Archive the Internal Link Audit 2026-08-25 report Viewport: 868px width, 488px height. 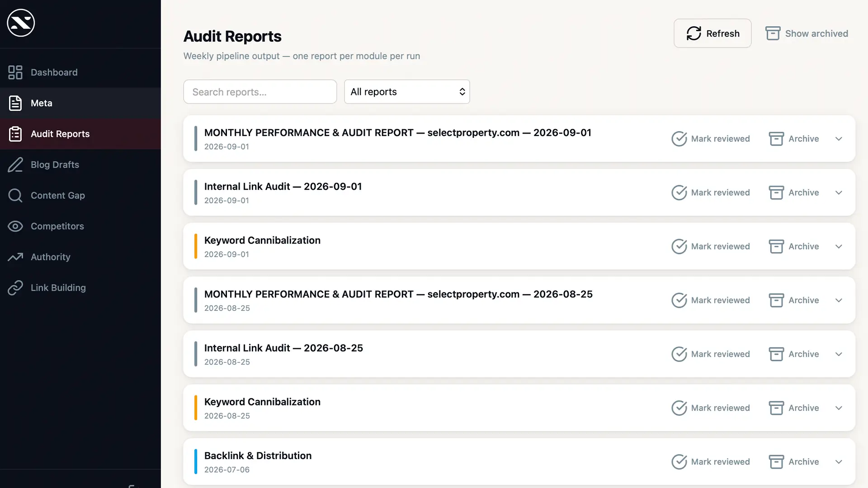794,354
